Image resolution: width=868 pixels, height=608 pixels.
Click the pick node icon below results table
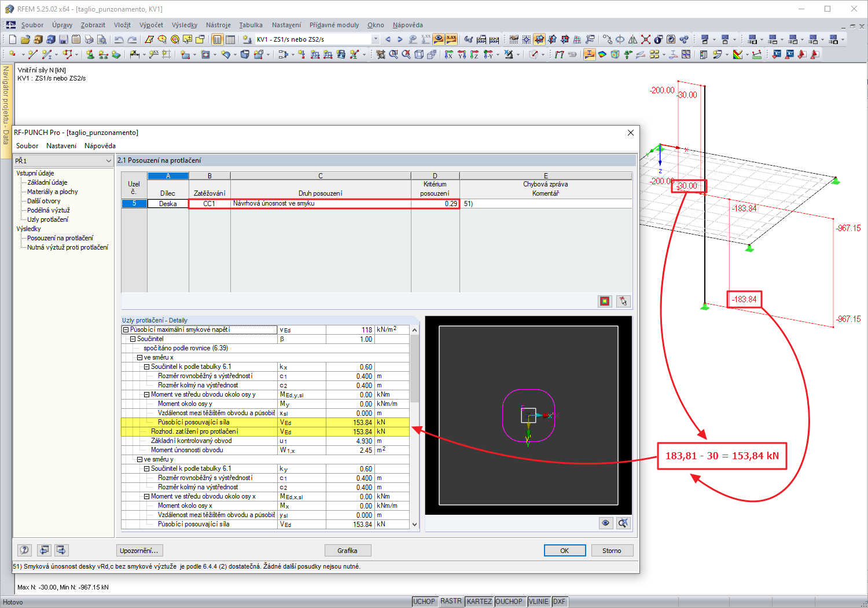click(623, 301)
